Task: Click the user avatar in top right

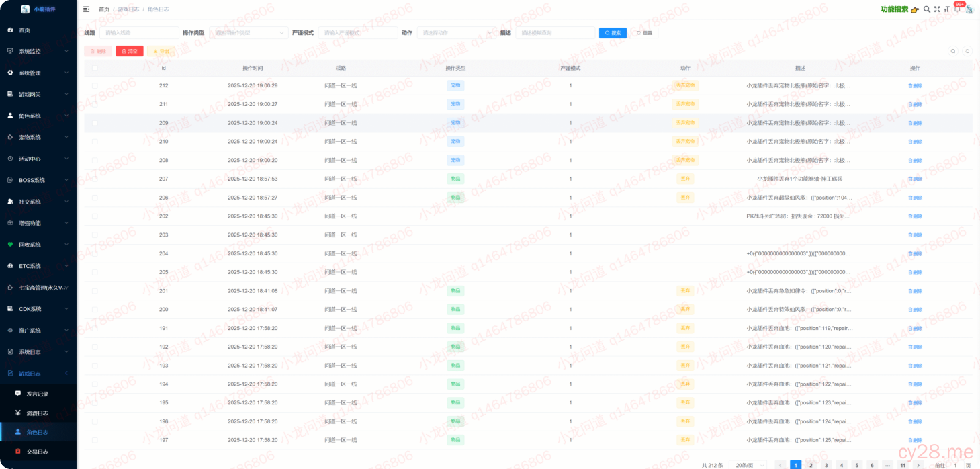Action: click(969, 9)
